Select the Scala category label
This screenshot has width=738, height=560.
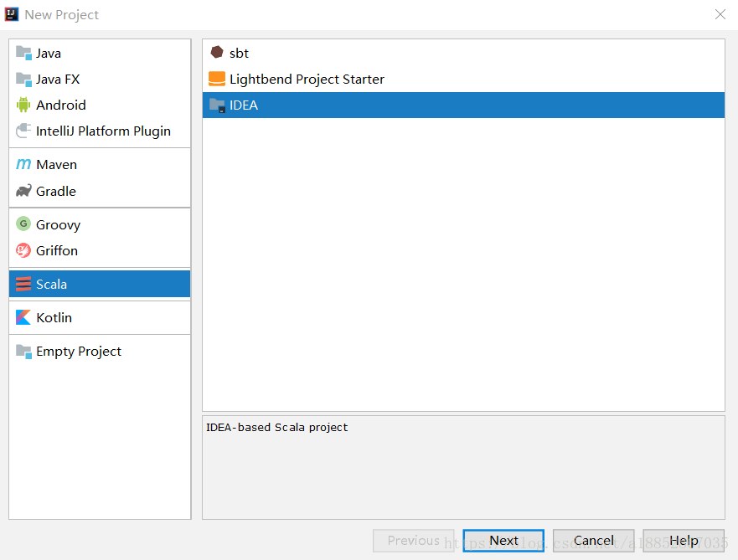tap(52, 284)
